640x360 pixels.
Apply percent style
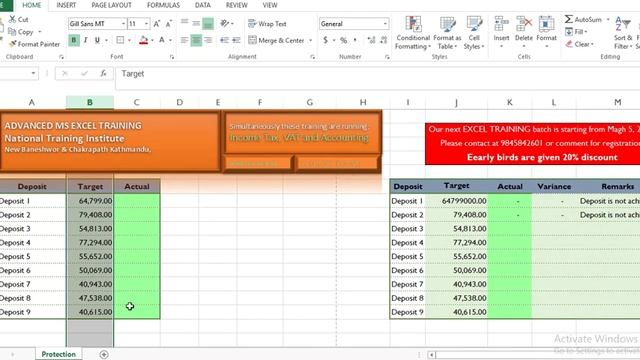[344, 40]
